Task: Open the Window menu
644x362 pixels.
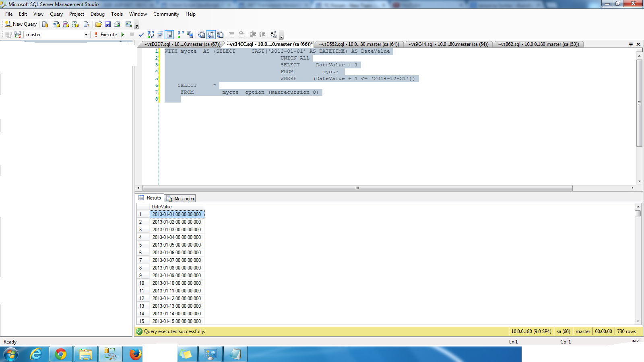Action: (x=138, y=14)
